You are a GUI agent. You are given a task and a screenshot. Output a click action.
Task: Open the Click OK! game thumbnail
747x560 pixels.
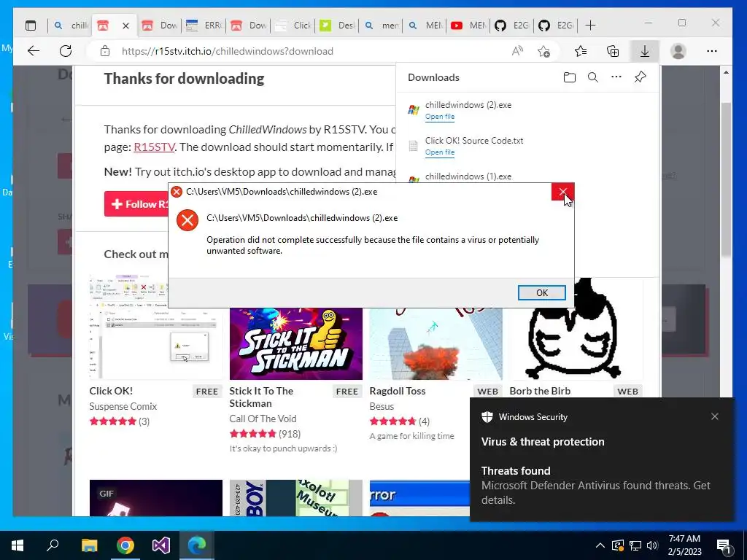coord(156,327)
